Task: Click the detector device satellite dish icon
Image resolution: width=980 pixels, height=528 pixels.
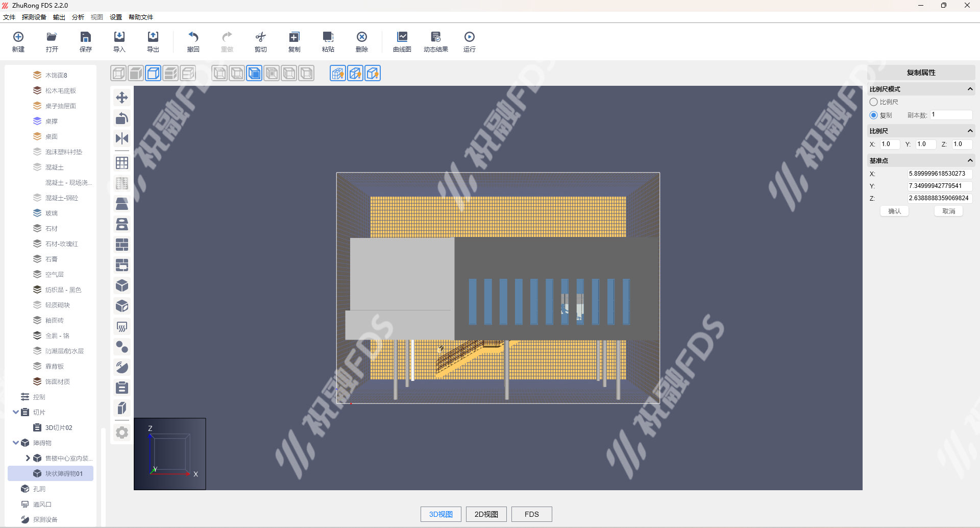Action: pos(122,367)
